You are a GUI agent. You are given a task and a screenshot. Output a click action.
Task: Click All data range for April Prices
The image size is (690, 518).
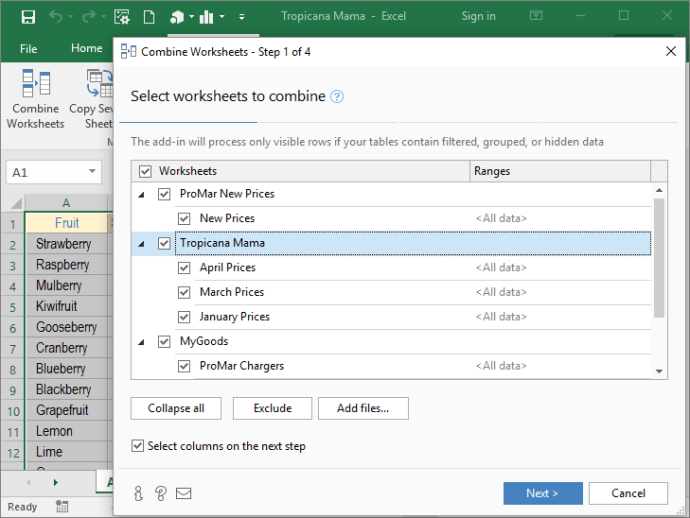(501, 268)
